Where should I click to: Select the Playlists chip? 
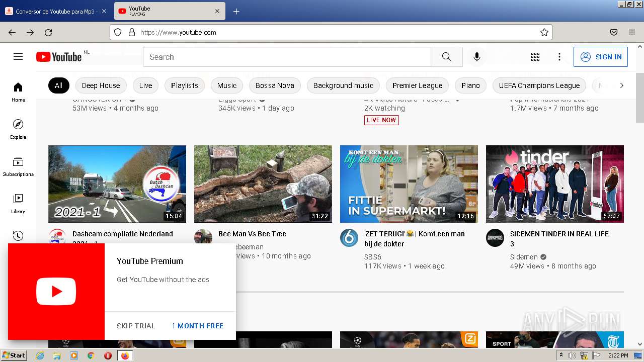click(x=185, y=85)
